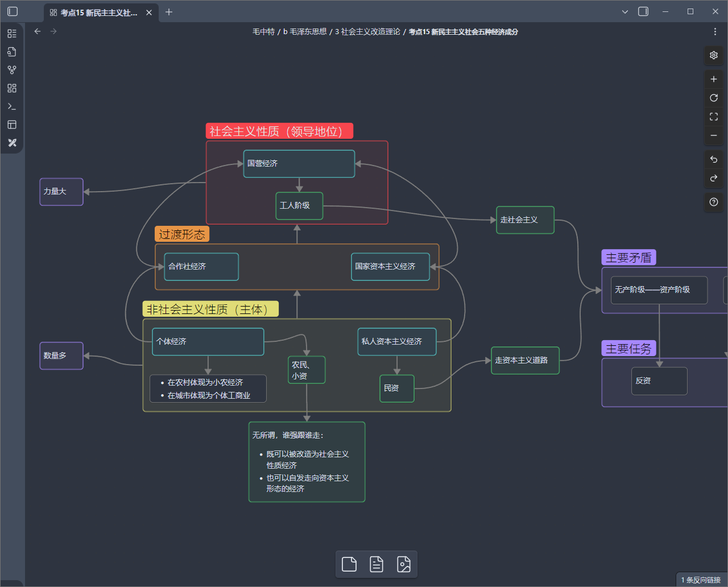Click the 社会主义性质（领导地位）group label

pyautogui.click(x=279, y=131)
